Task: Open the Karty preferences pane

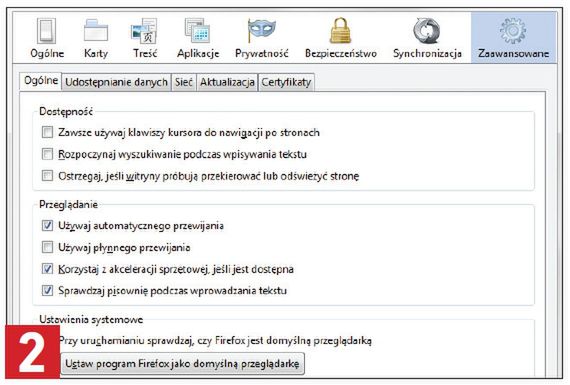Action: pyautogui.click(x=96, y=38)
